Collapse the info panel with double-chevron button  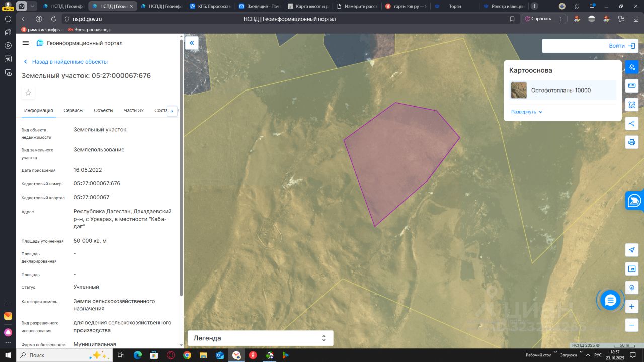pyautogui.click(x=192, y=43)
